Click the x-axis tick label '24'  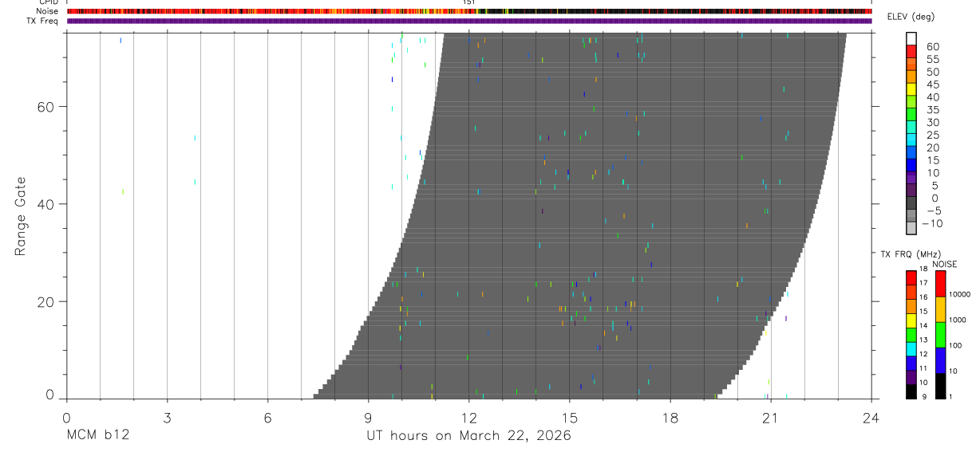[x=871, y=417]
